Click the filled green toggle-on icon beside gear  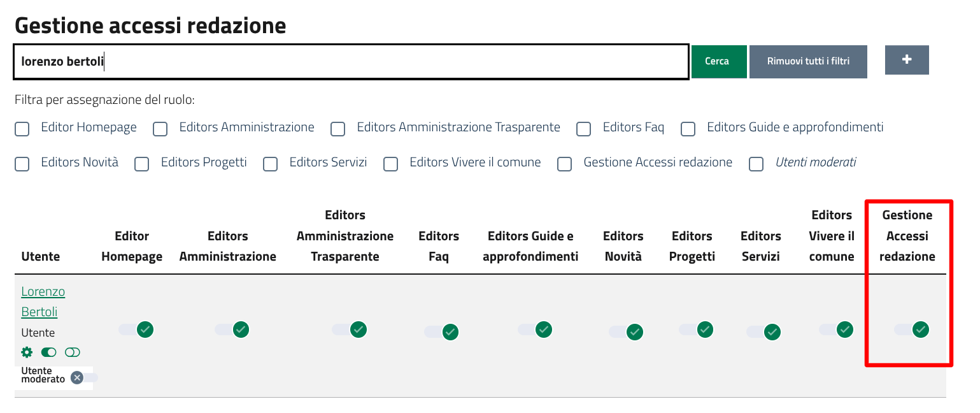click(x=49, y=352)
